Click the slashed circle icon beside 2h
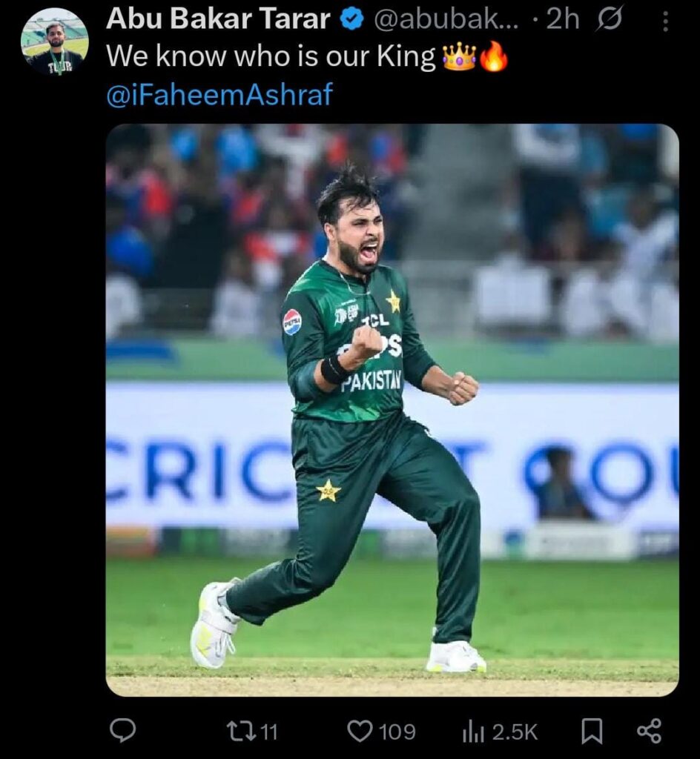The image size is (700, 759). pos(610,20)
